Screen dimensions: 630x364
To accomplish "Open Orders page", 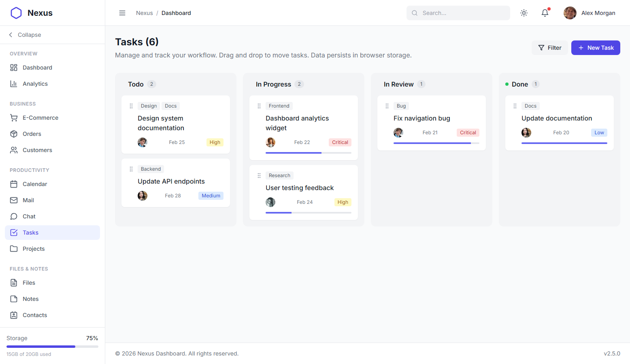I will [52, 134].
